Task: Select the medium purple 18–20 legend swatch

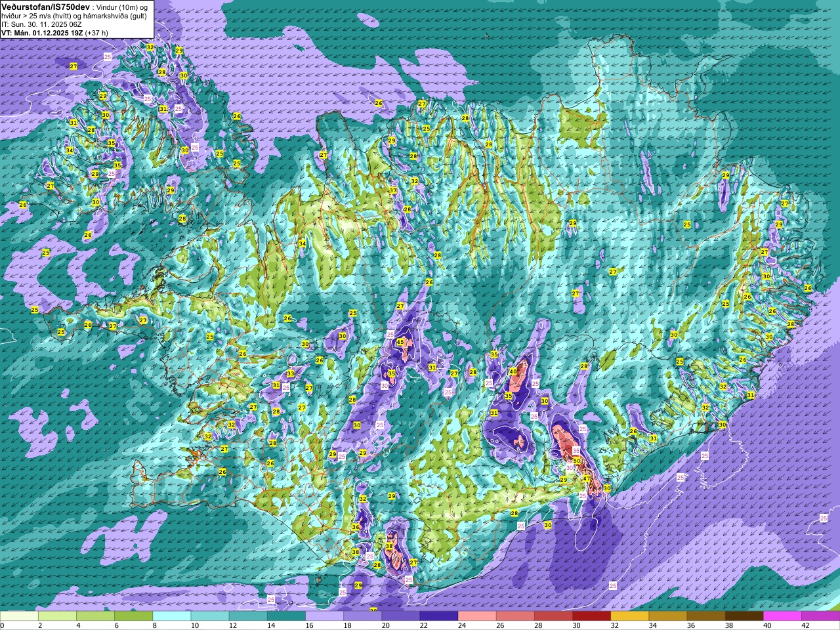Action: [363, 616]
